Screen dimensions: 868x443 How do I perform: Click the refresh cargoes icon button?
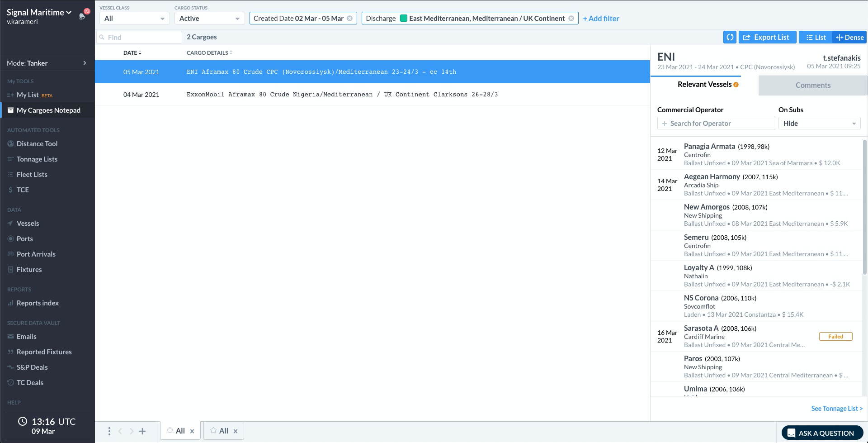pyautogui.click(x=730, y=37)
